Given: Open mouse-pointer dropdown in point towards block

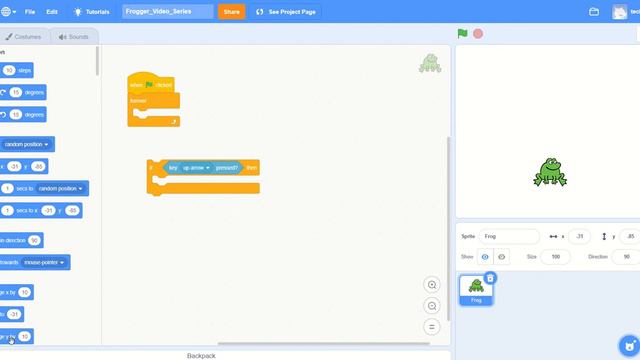Looking at the screenshot, I should [x=44, y=262].
